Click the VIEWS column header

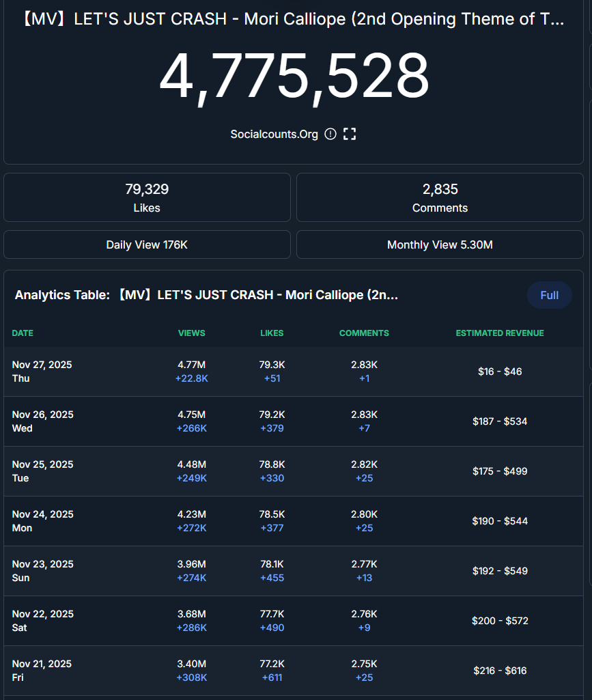(192, 333)
